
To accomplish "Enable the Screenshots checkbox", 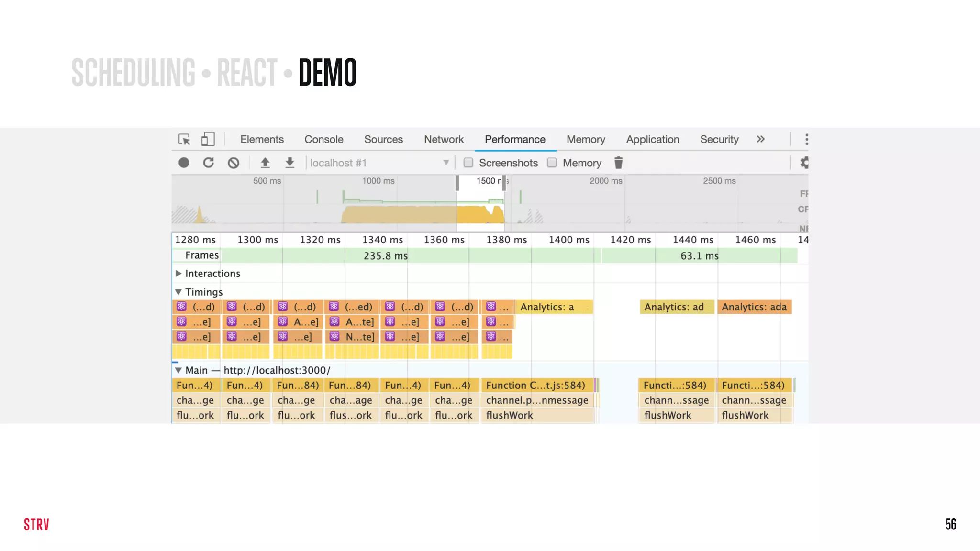I will point(468,163).
